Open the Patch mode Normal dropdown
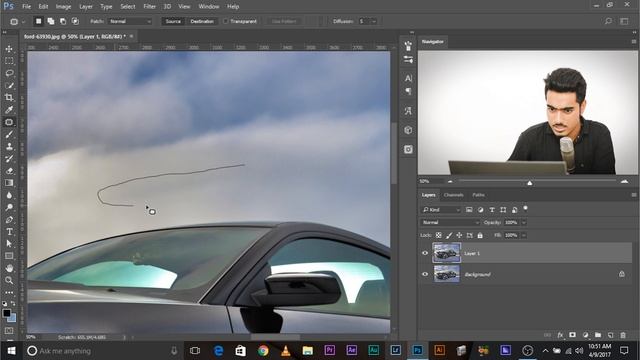Image resolution: width=640 pixels, height=360 pixels. (x=130, y=21)
